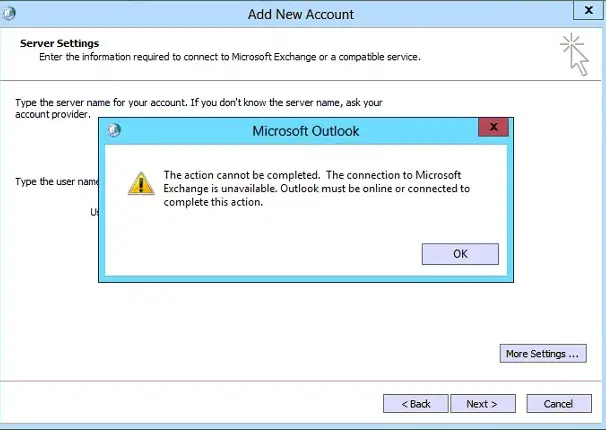Click OK in the Microsoft Outlook warning
This screenshot has height=430, width=606.
[460, 254]
